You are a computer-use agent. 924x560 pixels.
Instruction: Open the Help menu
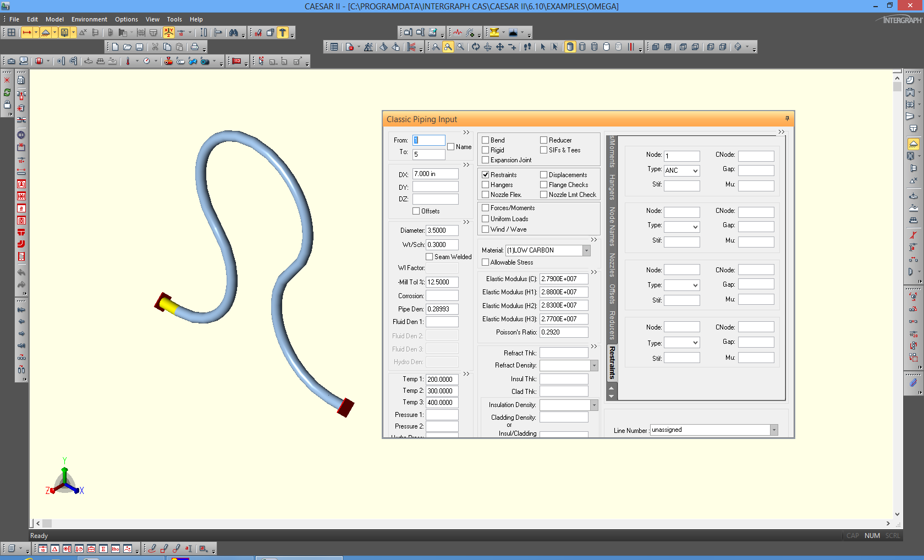pyautogui.click(x=196, y=19)
